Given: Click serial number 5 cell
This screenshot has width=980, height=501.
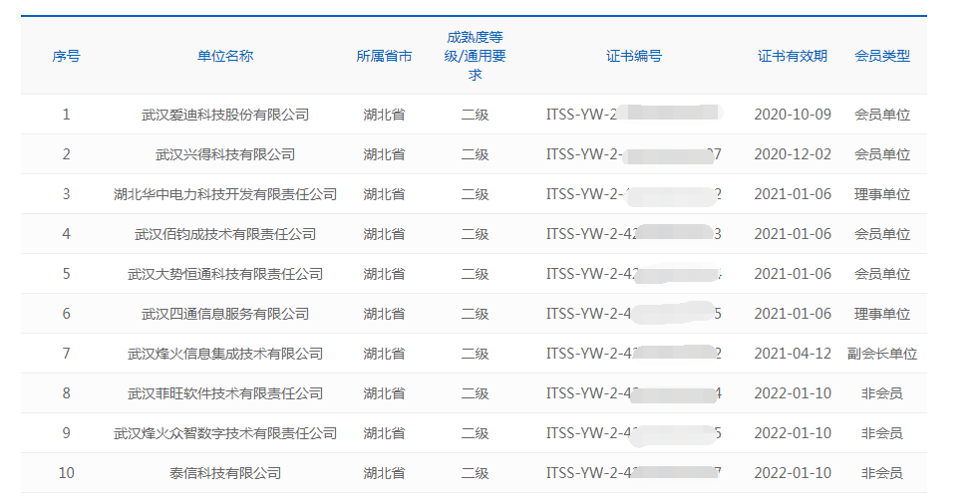Looking at the screenshot, I should pyautogui.click(x=66, y=274).
